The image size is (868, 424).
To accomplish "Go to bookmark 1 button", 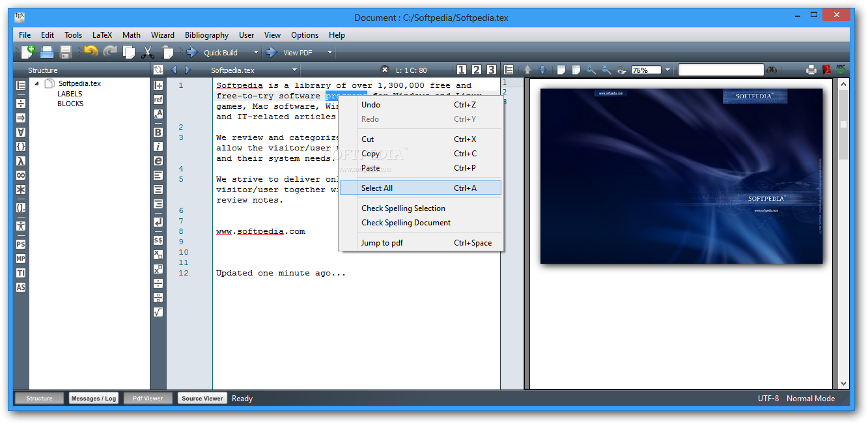I will pyautogui.click(x=462, y=70).
